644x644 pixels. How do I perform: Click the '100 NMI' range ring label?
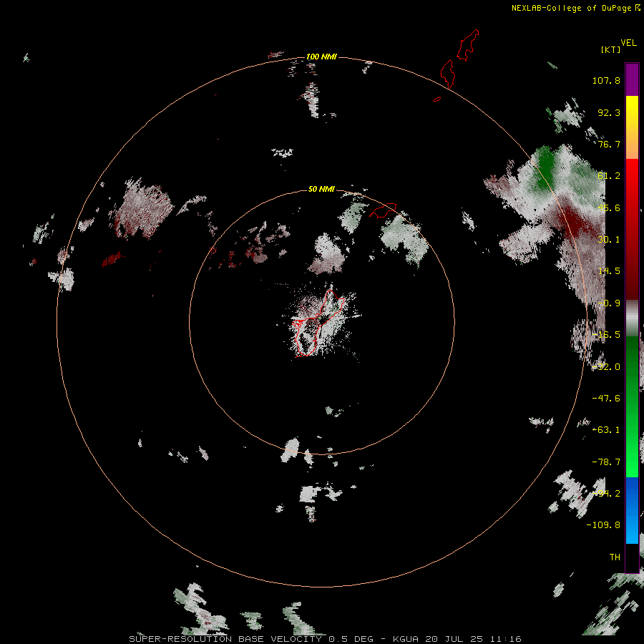coord(321,57)
